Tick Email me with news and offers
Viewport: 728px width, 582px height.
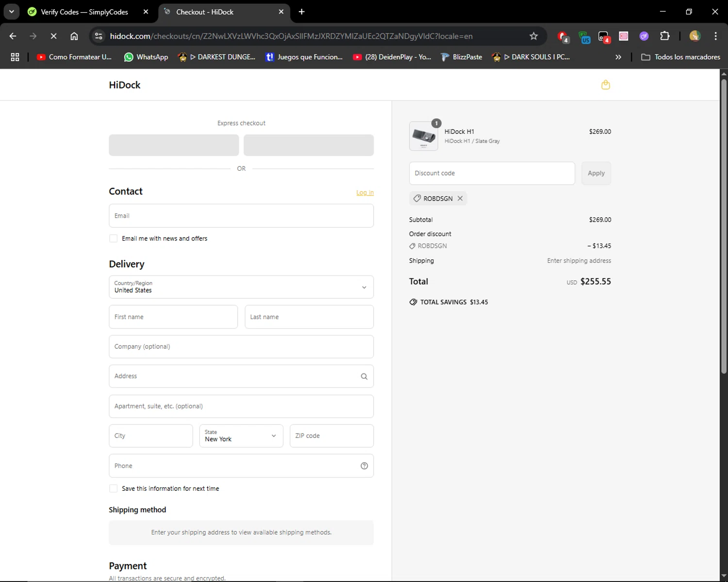point(114,239)
